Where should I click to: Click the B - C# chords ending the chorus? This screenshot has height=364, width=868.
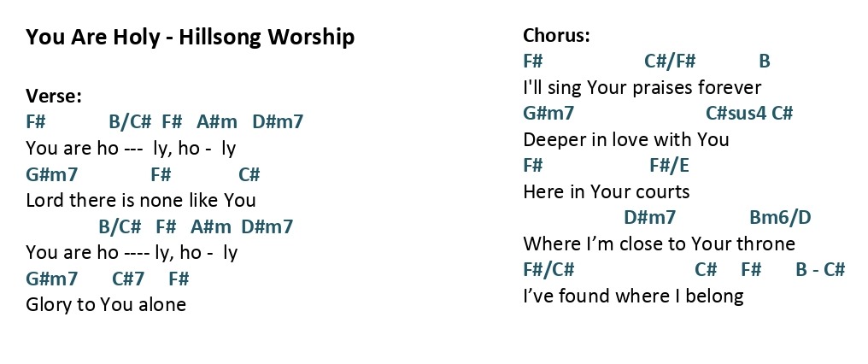coord(820,269)
